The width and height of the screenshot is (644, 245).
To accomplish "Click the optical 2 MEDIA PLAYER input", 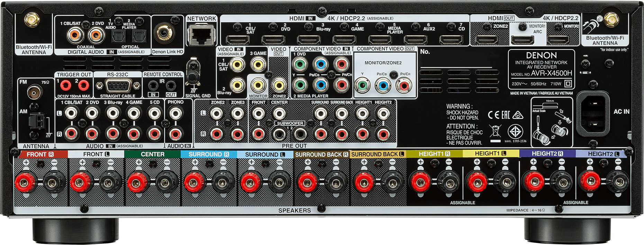I will (139, 36).
